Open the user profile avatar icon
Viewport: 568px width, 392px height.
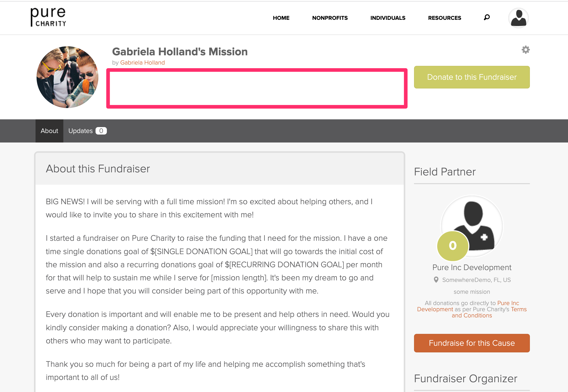click(x=518, y=18)
